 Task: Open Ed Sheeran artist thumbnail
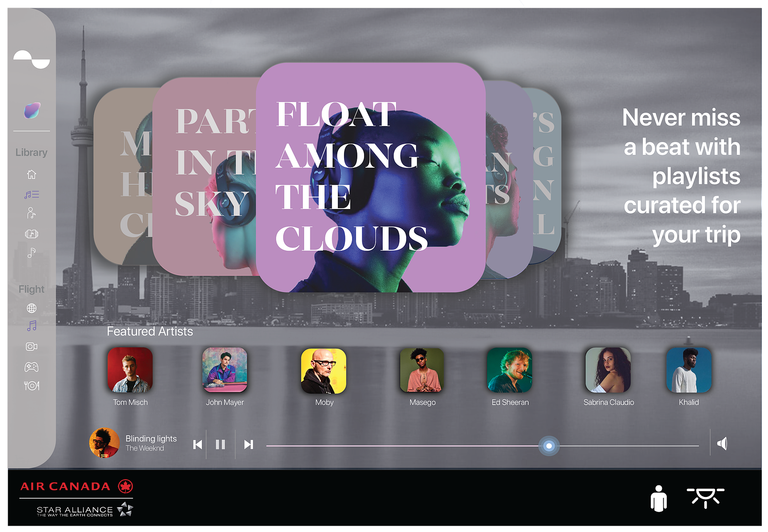(x=510, y=370)
